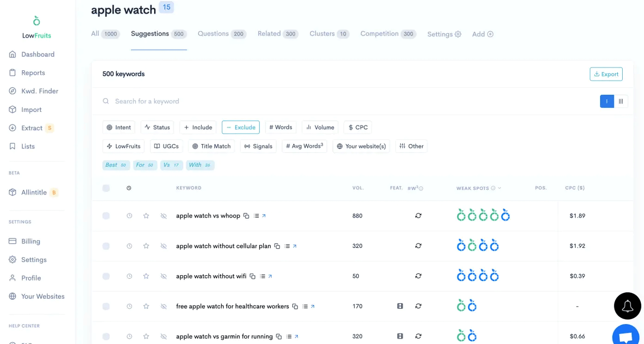
Task: Switch to the list view toggle
Action: (x=607, y=101)
